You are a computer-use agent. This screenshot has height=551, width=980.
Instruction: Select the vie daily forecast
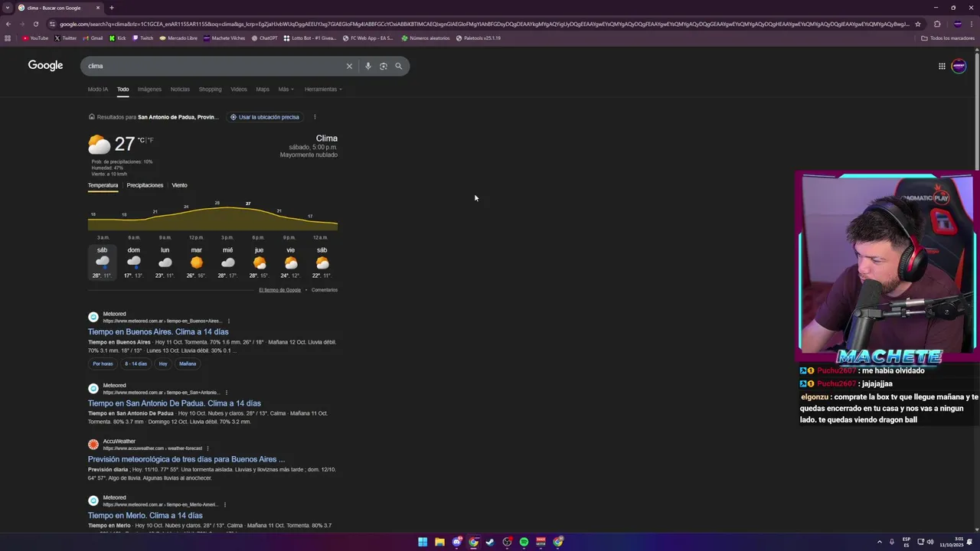click(290, 262)
